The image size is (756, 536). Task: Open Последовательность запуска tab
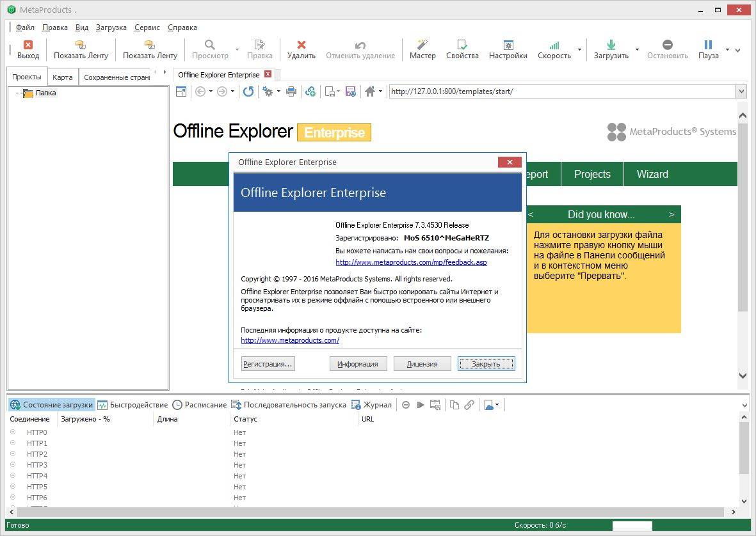click(289, 405)
